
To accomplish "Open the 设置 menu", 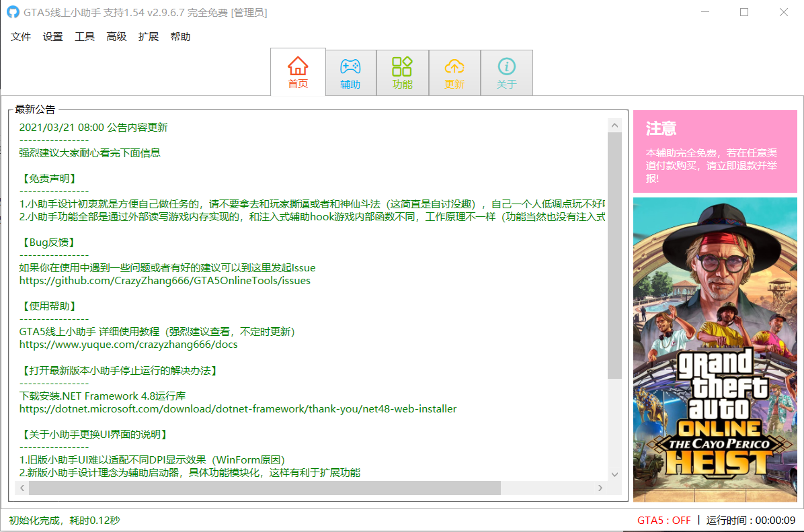I will pos(52,36).
